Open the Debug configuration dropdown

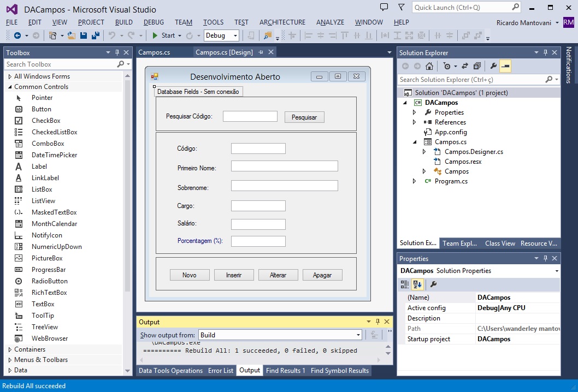[221, 35]
